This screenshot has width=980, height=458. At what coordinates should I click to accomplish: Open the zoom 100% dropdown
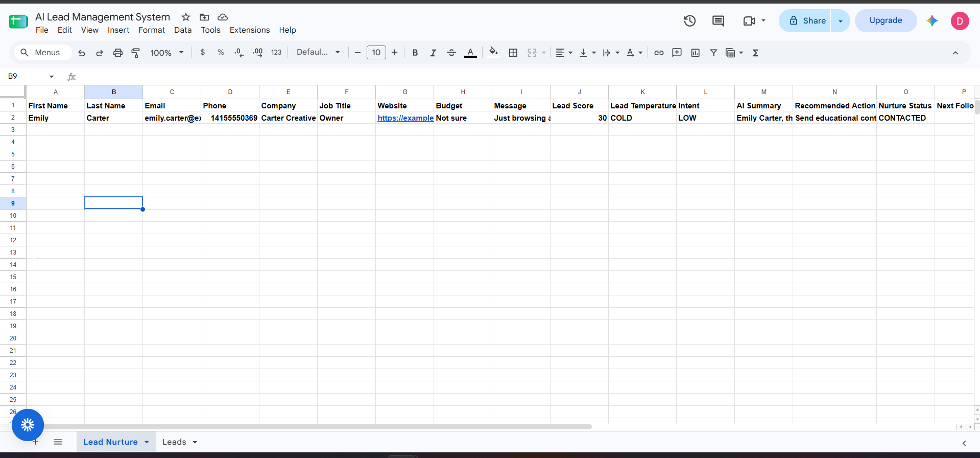(167, 53)
